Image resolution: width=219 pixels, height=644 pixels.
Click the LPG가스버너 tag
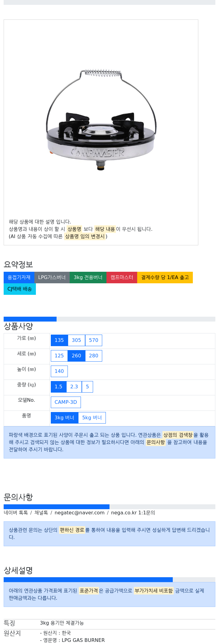pos(52,278)
